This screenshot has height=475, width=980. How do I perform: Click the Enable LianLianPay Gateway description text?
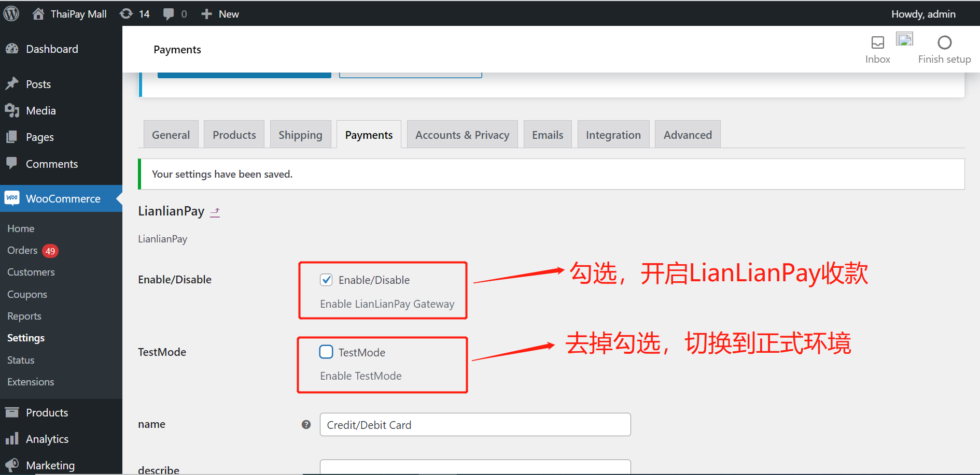point(387,304)
